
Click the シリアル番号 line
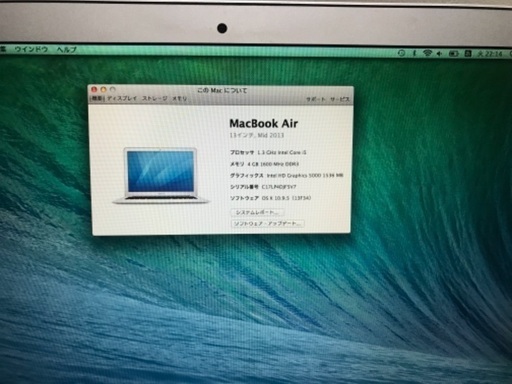[263, 187]
